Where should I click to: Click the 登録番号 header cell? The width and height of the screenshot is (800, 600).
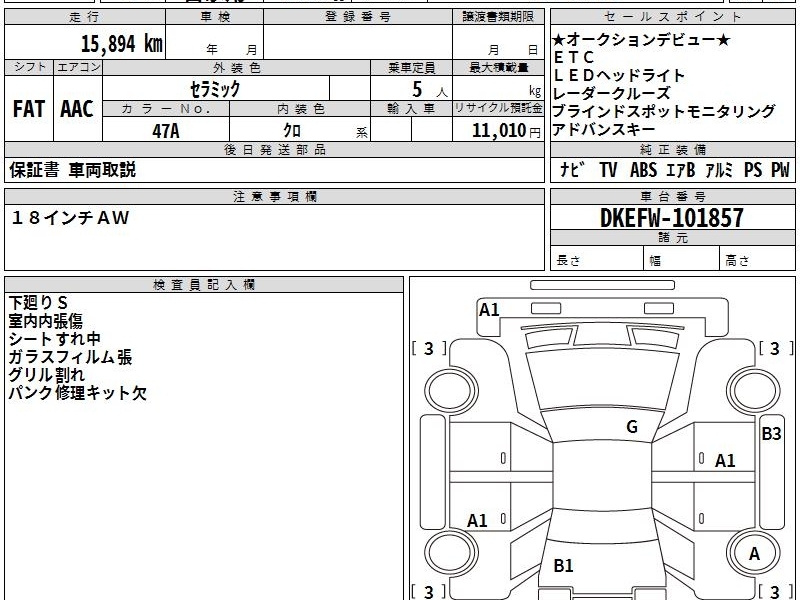click(x=358, y=17)
